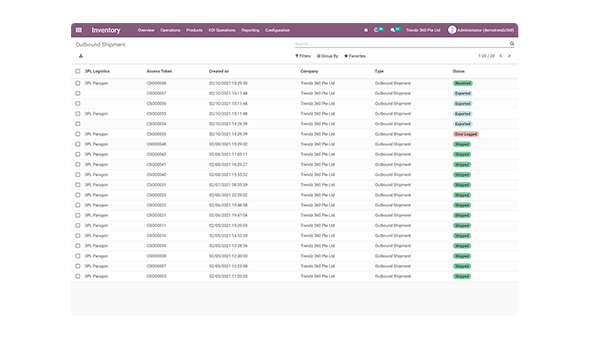Sort by the Created on column header

[219, 71]
